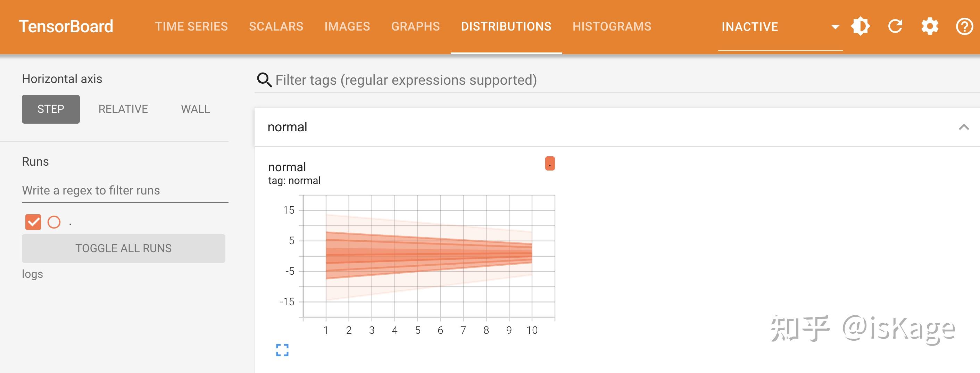Click the runs regex filter field
This screenshot has width=980, height=373.
(91, 190)
